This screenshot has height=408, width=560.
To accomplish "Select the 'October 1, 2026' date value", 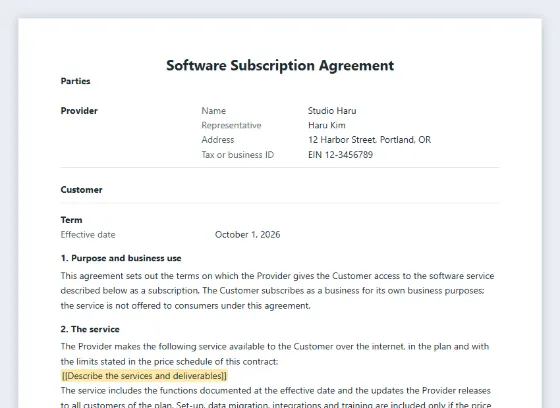I will tap(248, 235).
